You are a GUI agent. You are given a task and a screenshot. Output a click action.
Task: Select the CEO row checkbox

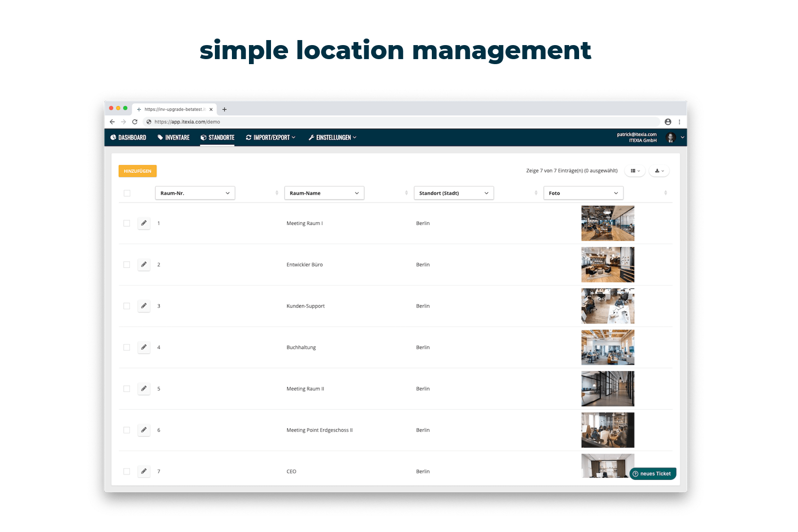(x=127, y=471)
